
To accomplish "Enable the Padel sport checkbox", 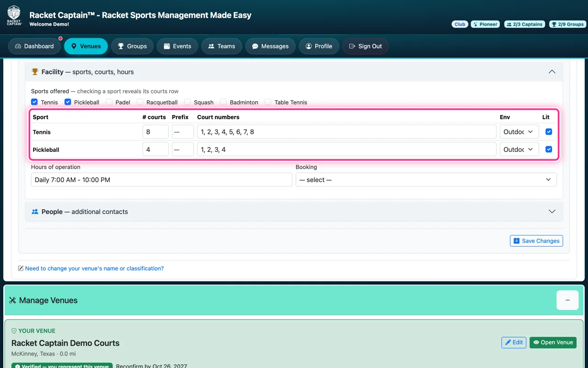I will tap(109, 102).
